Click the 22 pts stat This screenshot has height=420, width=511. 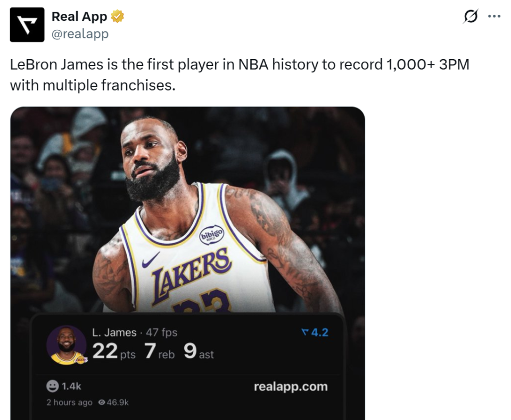113,352
